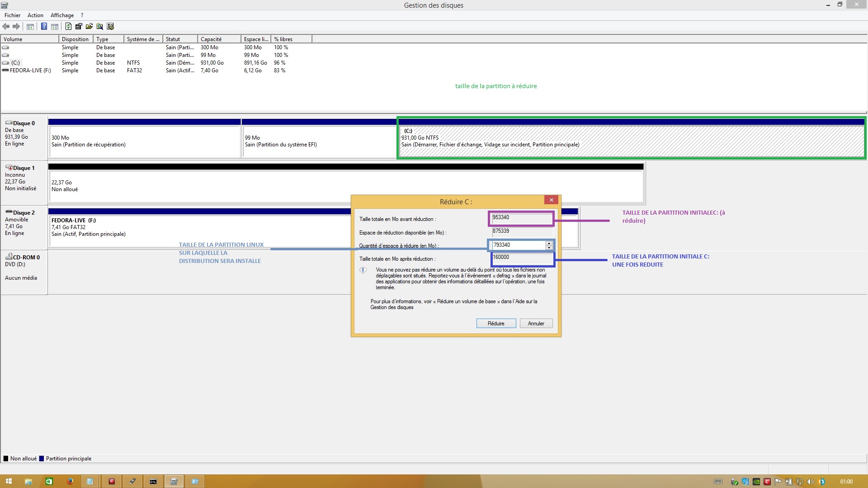This screenshot has height=488, width=868.
Task: Click the open folder toolbar icon
Action: coord(89,27)
